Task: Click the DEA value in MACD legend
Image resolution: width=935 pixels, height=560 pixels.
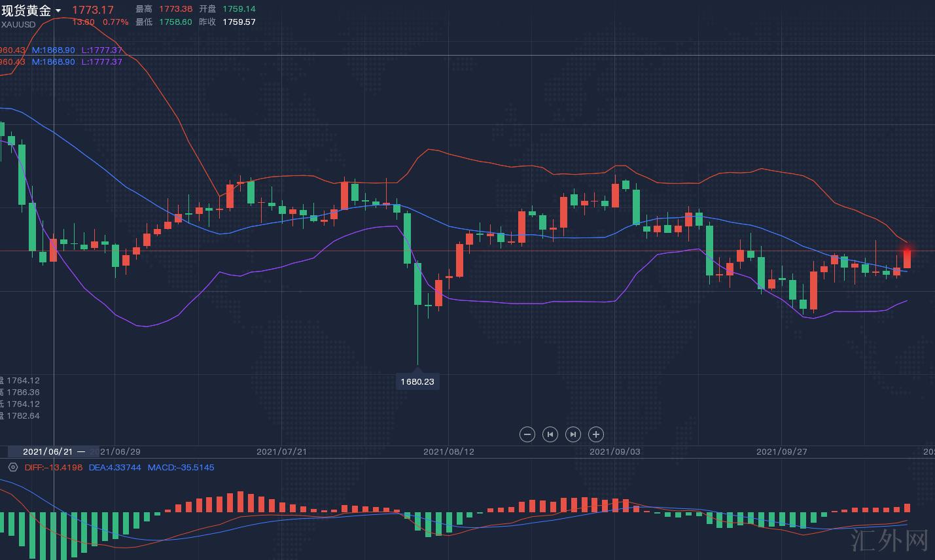Action: (x=115, y=467)
